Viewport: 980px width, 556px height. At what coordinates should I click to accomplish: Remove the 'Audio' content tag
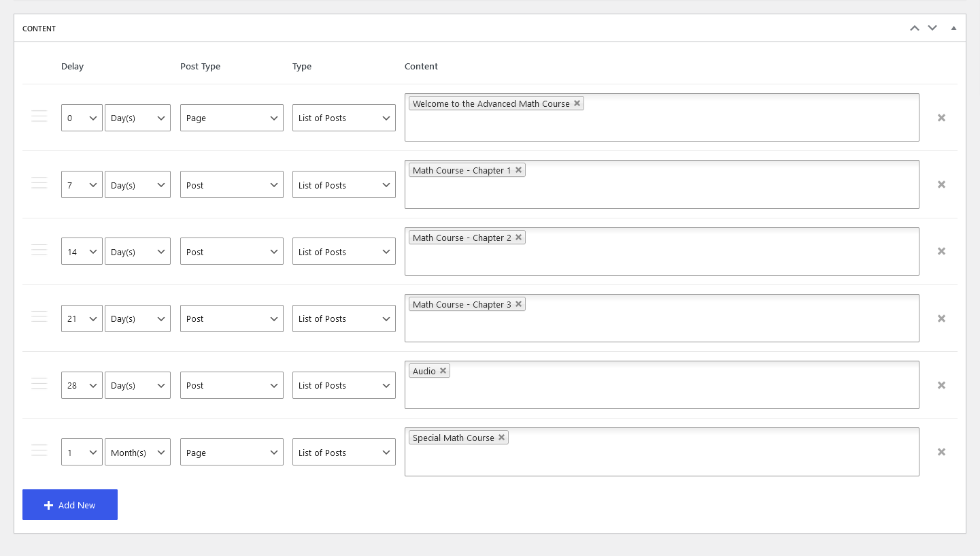click(443, 371)
